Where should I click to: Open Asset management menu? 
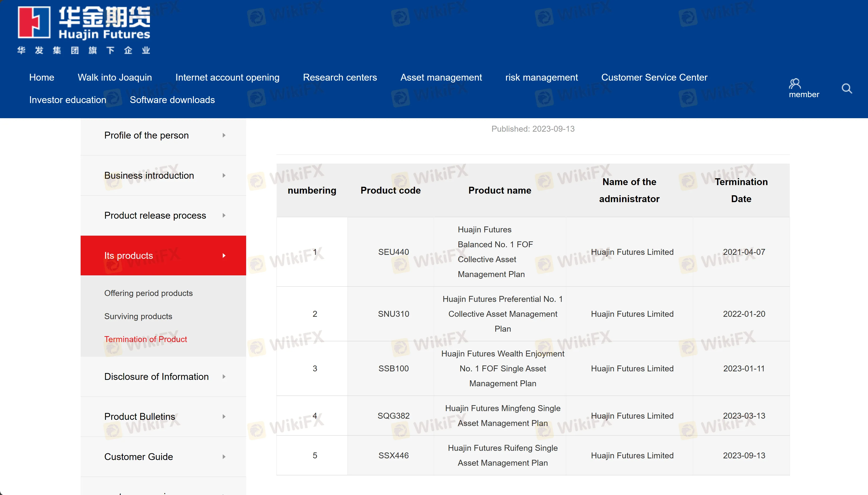[441, 78]
